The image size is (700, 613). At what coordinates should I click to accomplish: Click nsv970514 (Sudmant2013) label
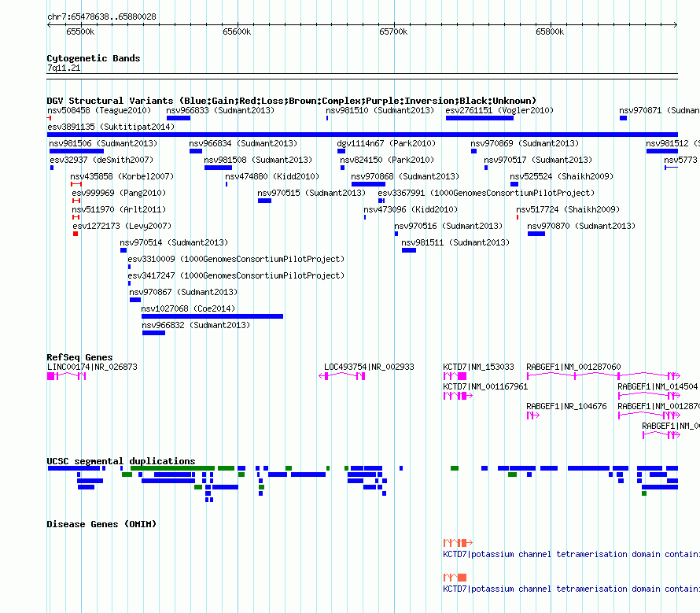click(174, 242)
